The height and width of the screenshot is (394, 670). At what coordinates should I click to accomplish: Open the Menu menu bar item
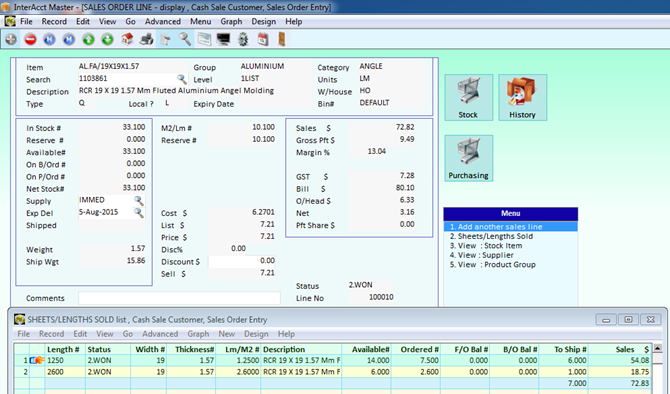click(200, 21)
